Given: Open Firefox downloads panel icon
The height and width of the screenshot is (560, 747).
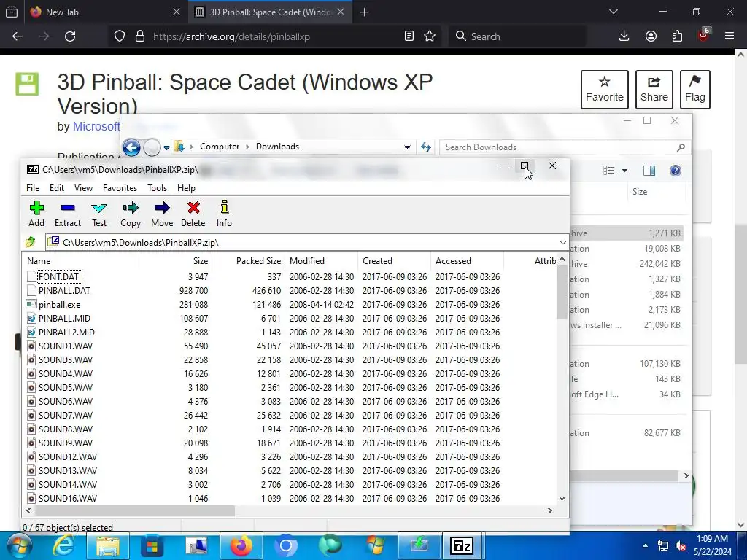Looking at the screenshot, I should point(624,36).
